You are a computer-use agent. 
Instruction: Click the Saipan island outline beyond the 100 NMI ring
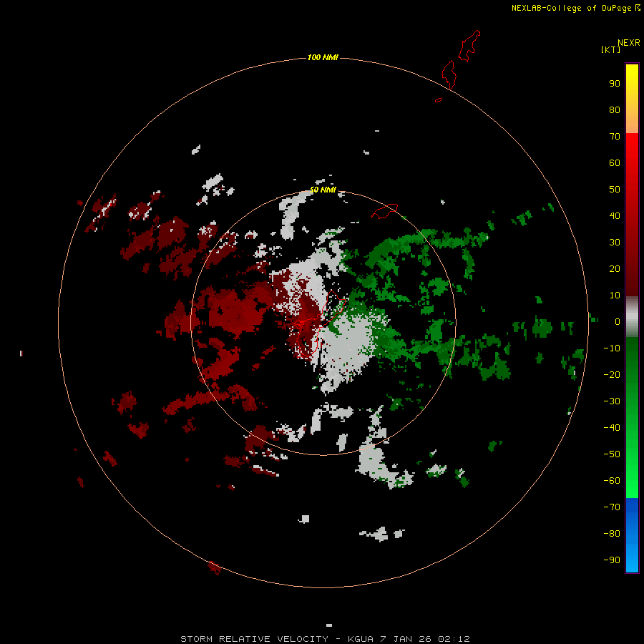click(x=469, y=46)
